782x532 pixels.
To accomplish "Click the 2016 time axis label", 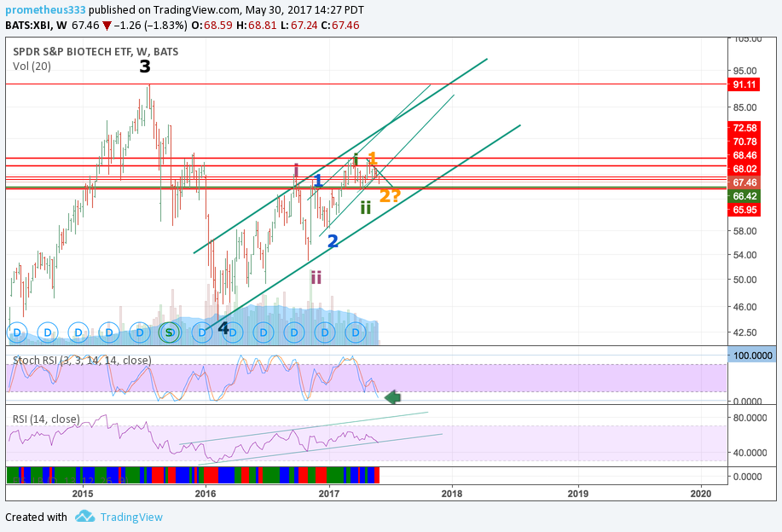I will (206, 494).
